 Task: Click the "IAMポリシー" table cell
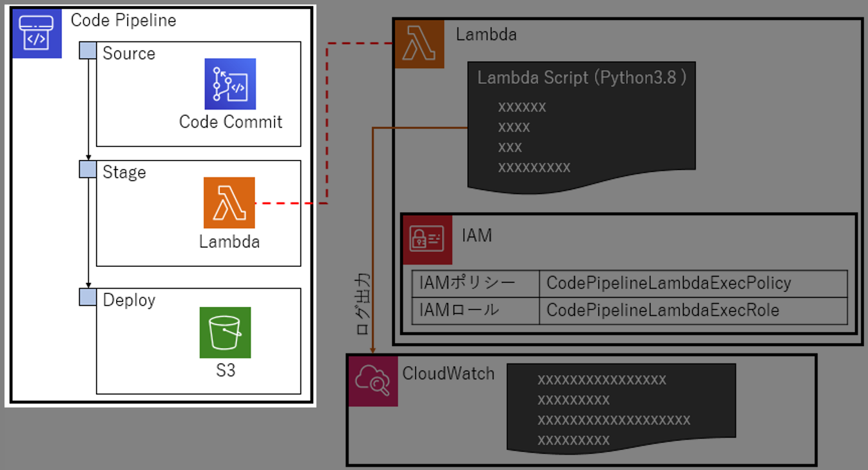pyautogui.click(x=476, y=284)
